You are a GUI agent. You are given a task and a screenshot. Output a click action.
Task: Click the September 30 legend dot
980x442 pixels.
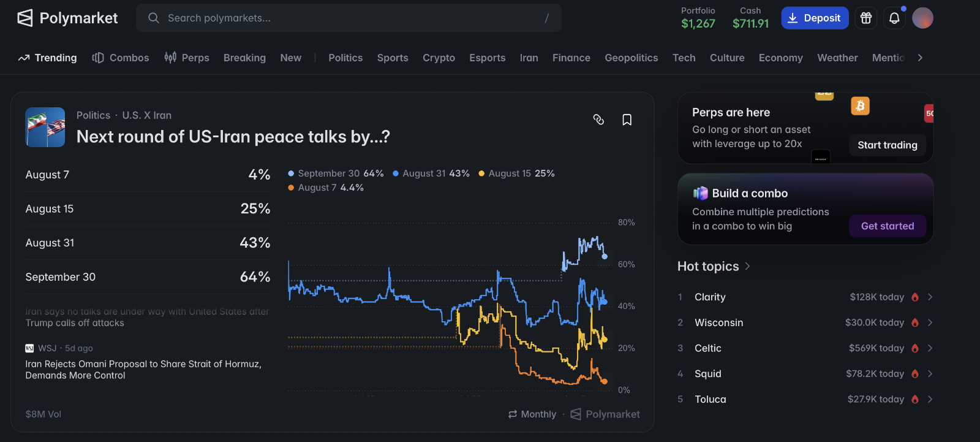292,173
